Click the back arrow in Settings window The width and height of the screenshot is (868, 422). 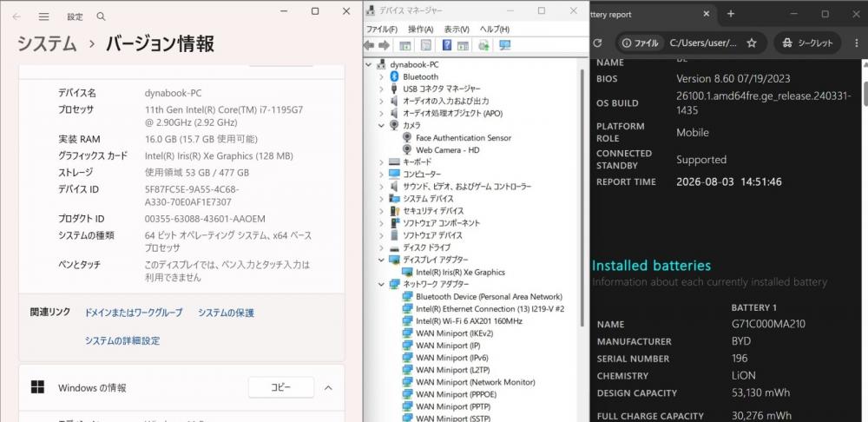coord(16,16)
